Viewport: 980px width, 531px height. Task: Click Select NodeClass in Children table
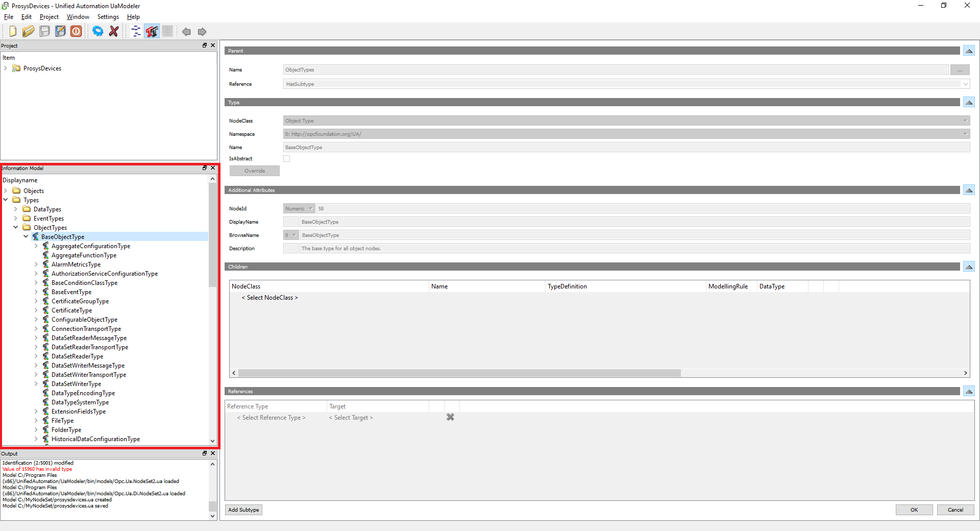click(x=270, y=298)
